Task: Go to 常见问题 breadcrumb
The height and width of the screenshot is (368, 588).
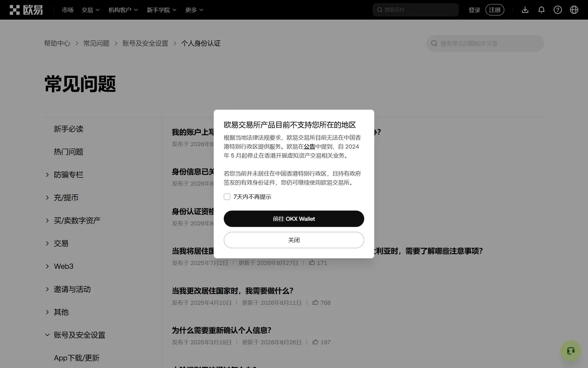Action: [96, 43]
